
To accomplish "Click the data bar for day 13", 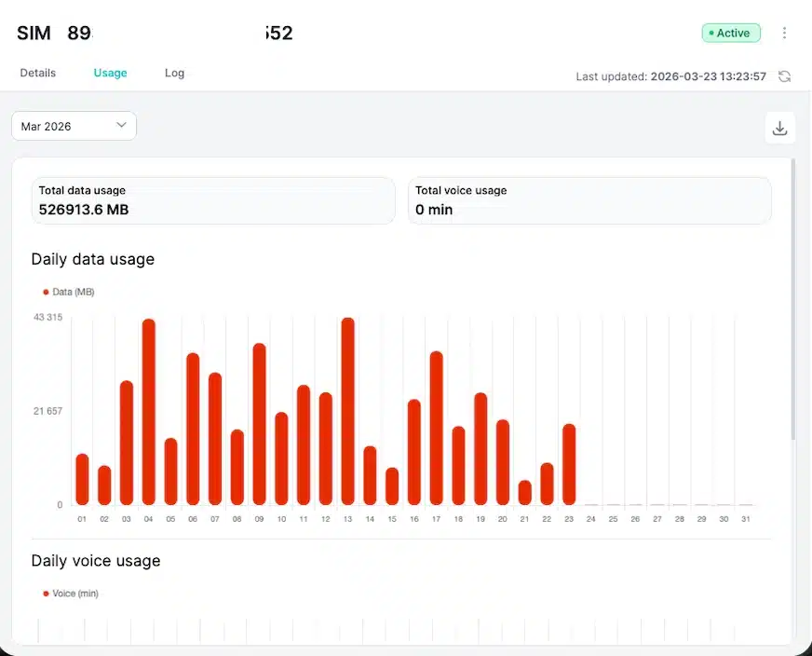I will tap(347, 411).
